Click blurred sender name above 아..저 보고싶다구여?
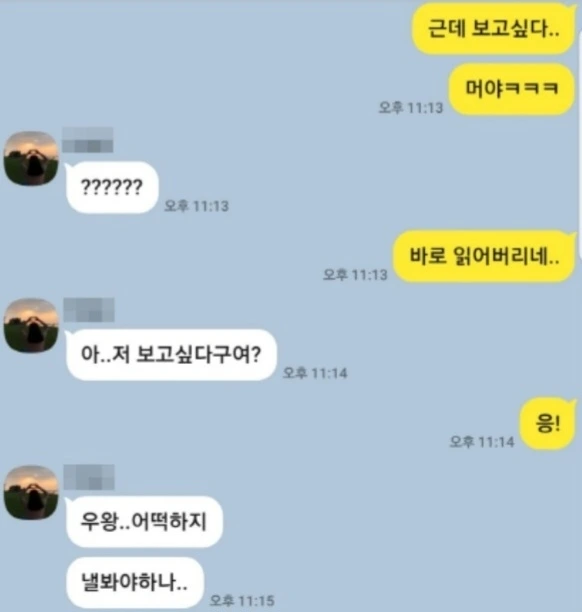Image resolution: width=582 pixels, height=612 pixels. [89, 310]
